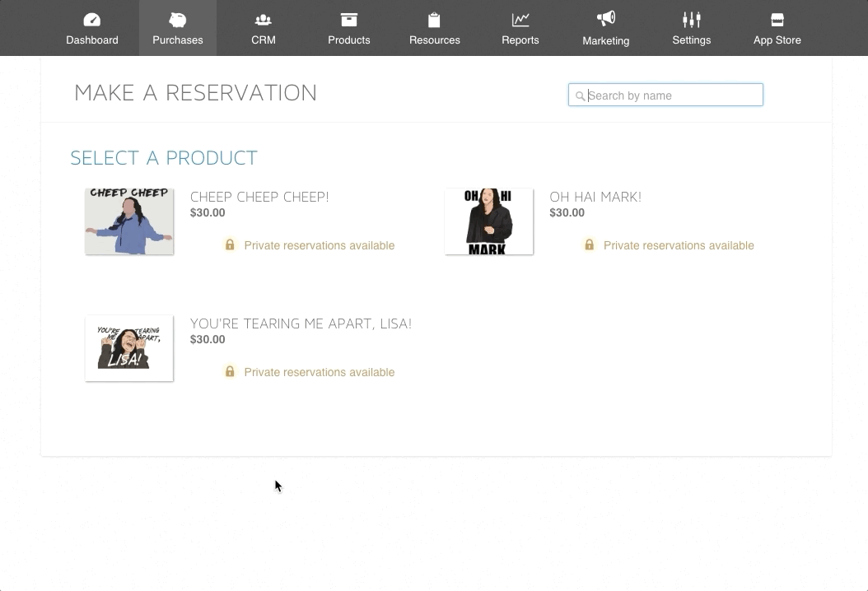Image resolution: width=868 pixels, height=591 pixels.
Task: Click $30.00 price under Tearing Me Apart, Lisa!
Action: coord(208,339)
